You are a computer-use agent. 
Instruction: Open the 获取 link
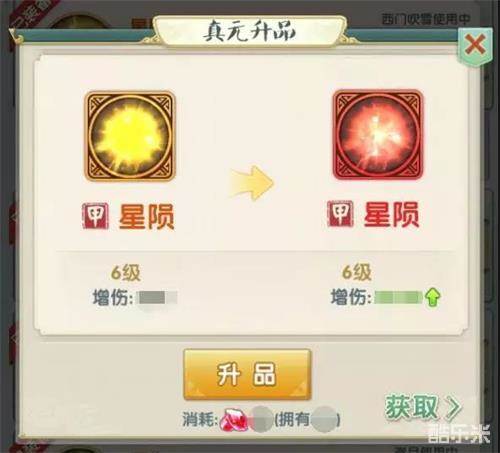click(x=411, y=407)
